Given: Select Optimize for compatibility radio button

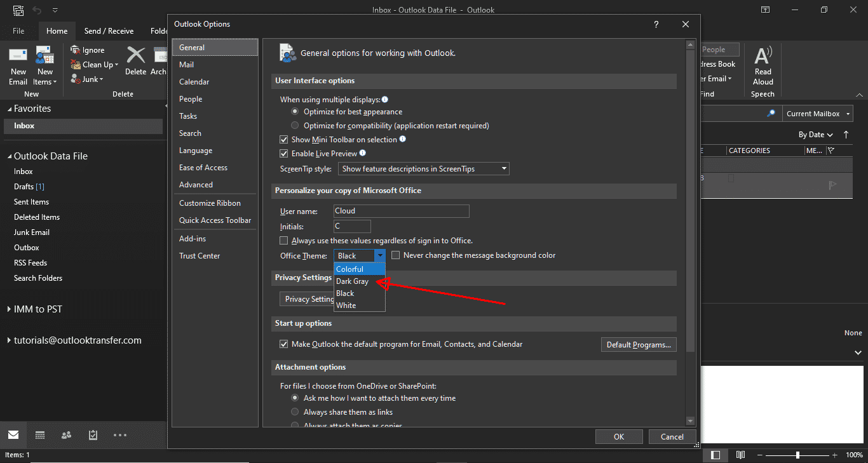Looking at the screenshot, I should click(x=295, y=126).
